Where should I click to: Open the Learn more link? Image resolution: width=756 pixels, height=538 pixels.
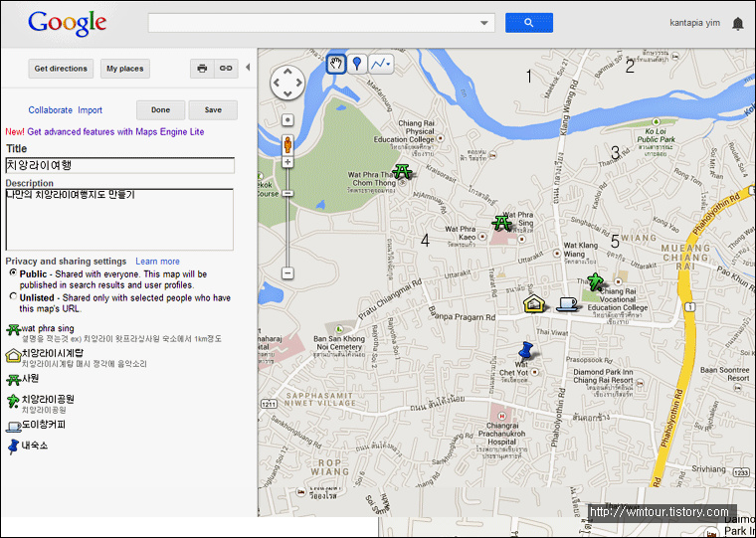pos(157,262)
